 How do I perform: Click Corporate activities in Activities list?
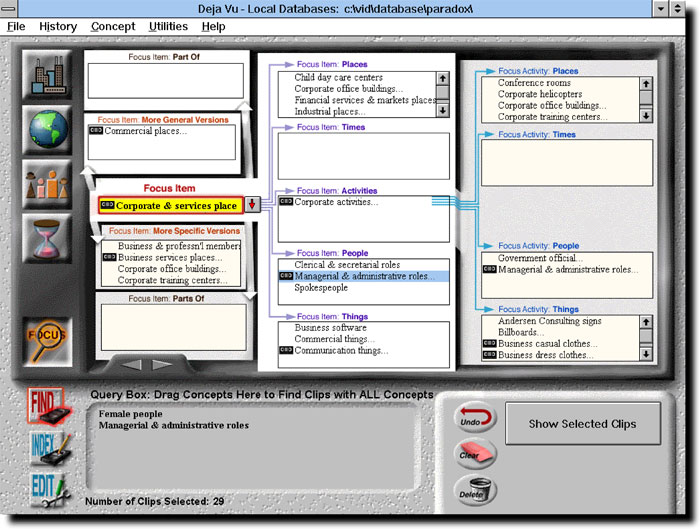pyautogui.click(x=336, y=202)
